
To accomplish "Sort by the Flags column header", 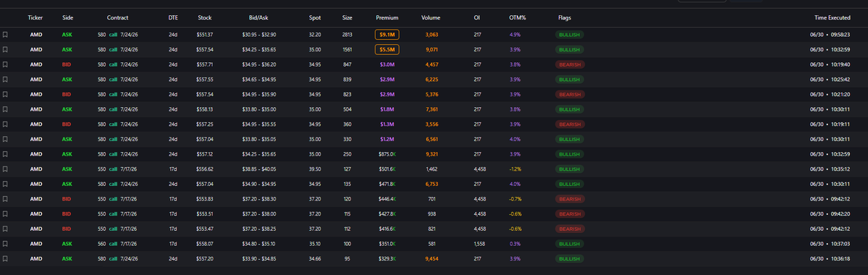I will (565, 17).
